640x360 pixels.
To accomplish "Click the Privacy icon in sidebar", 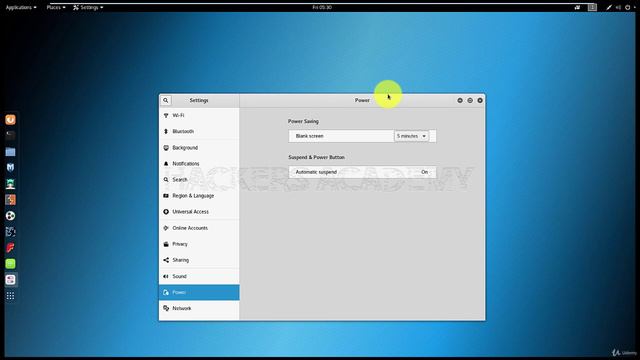I will [166, 244].
